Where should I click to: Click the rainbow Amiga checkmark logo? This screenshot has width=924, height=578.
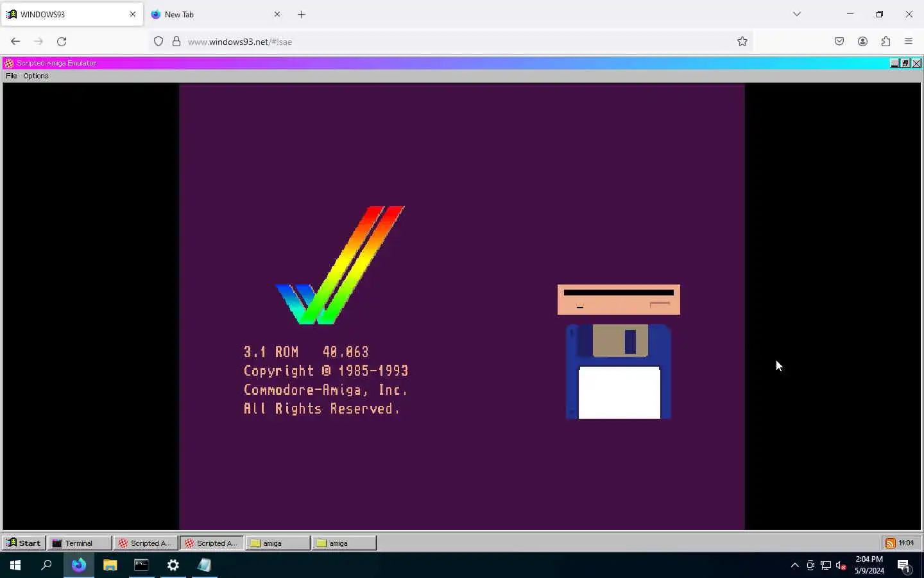pos(340,265)
